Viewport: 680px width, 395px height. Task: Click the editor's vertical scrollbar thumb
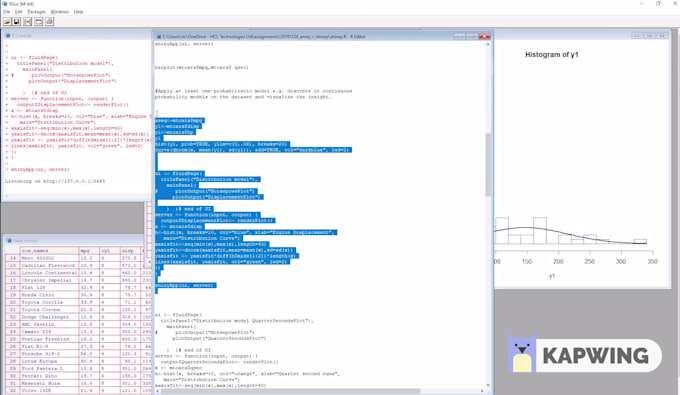pos(488,165)
